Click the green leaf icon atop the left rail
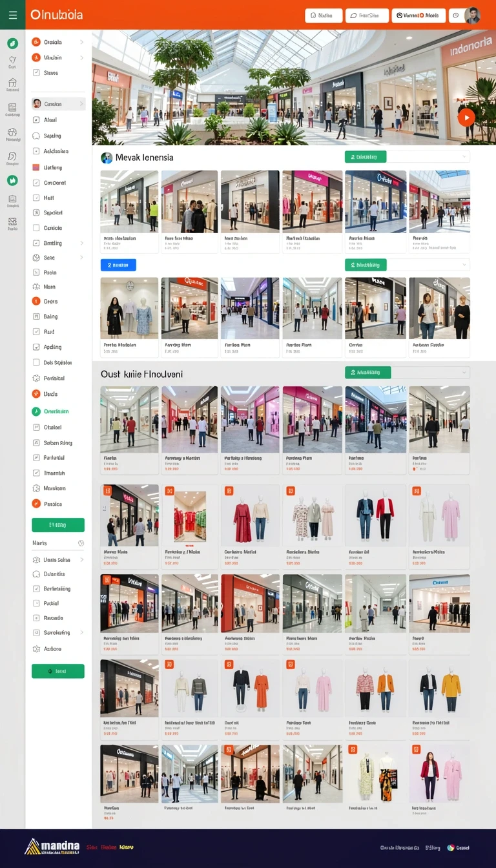The image size is (496, 868). tap(12, 43)
